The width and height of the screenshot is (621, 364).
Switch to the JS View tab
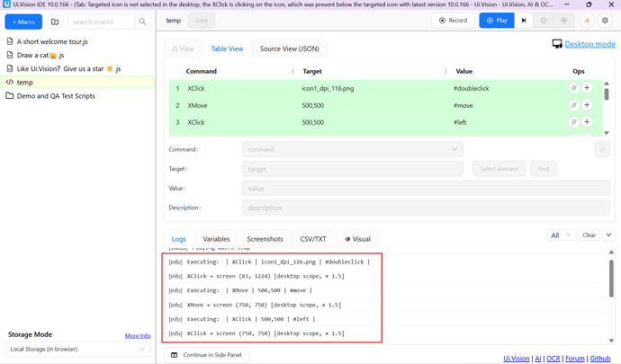pos(183,49)
